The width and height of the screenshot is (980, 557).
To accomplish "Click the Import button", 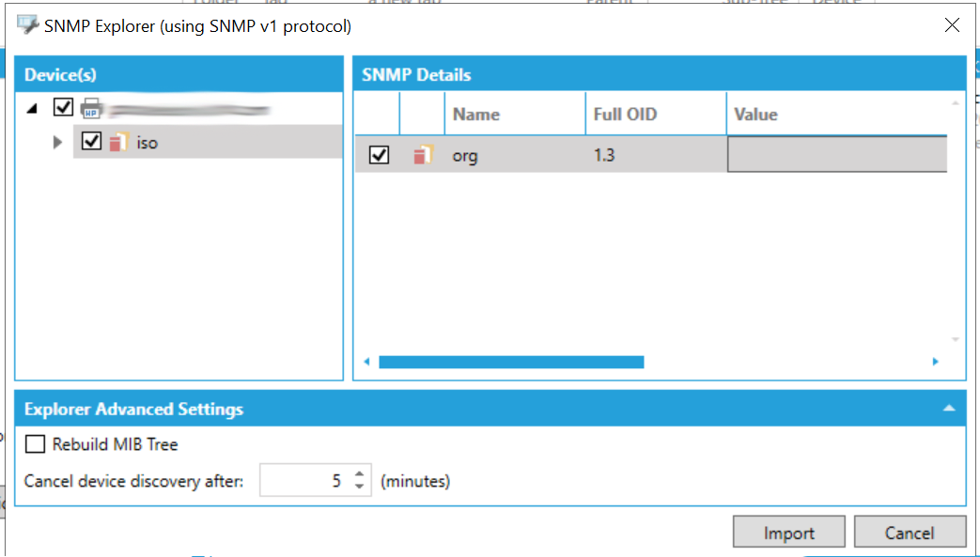I will click(x=788, y=533).
